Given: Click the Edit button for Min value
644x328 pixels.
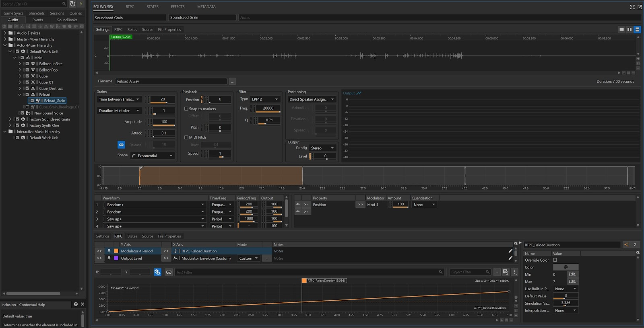Looking at the screenshot, I should 572,274.
